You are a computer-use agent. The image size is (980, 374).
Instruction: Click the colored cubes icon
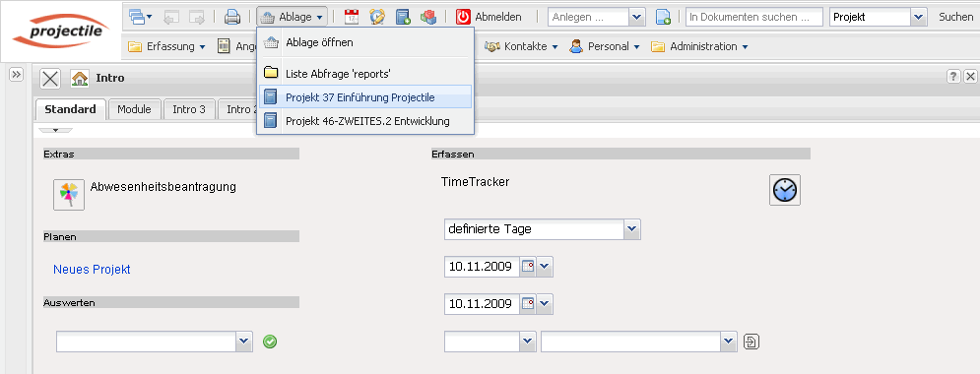[428, 17]
